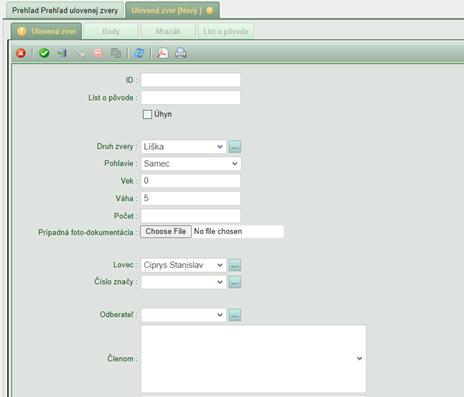Click the greyed-out red delete circle icon
Viewport: 464px width, 397px height.
click(x=98, y=53)
